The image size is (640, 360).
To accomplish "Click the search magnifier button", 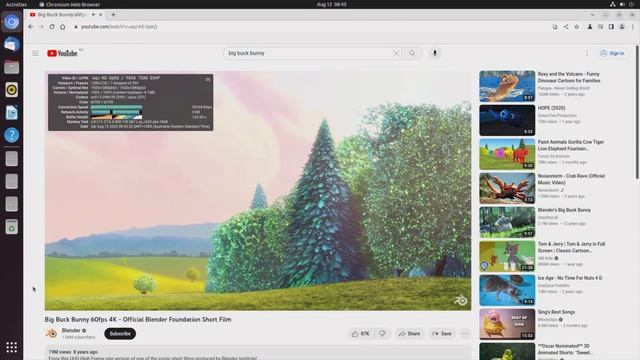I will 412,53.
